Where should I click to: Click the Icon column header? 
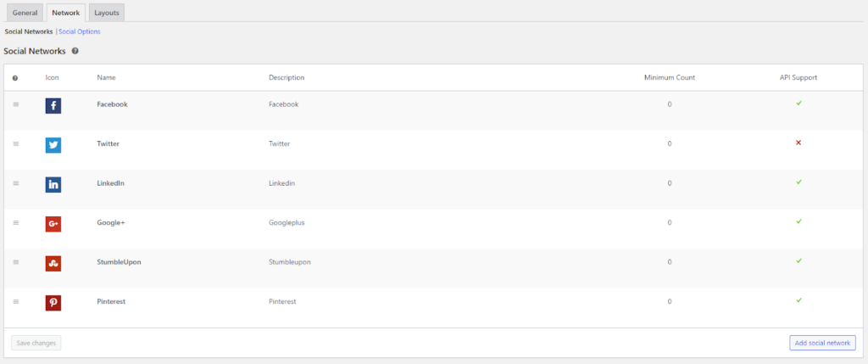click(52, 77)
